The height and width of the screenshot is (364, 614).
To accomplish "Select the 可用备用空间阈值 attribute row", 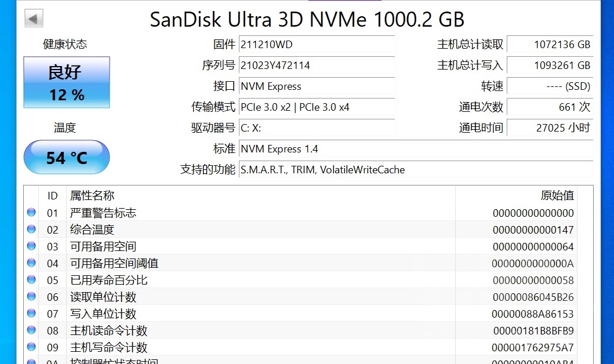I will tap(261, 263).
